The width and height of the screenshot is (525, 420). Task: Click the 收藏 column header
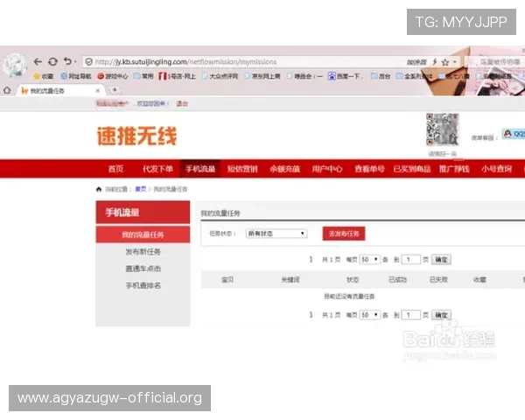[479, 280]
